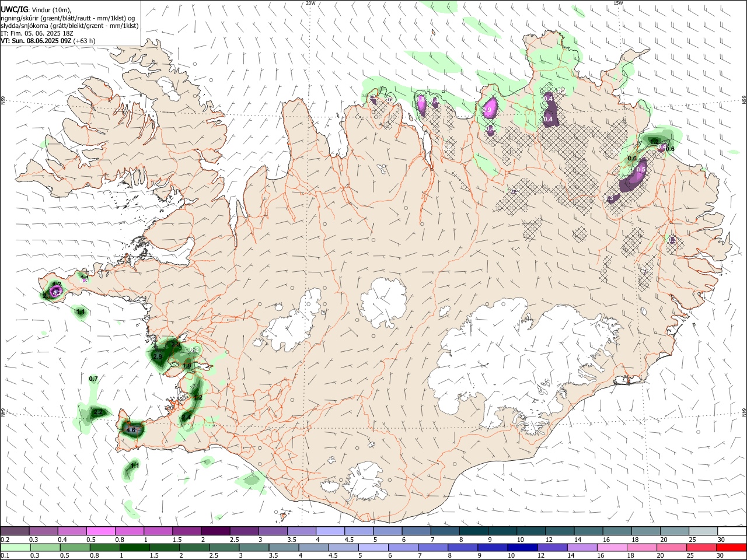Click the 0.9 snowfall value on the map

pos(487,109)
